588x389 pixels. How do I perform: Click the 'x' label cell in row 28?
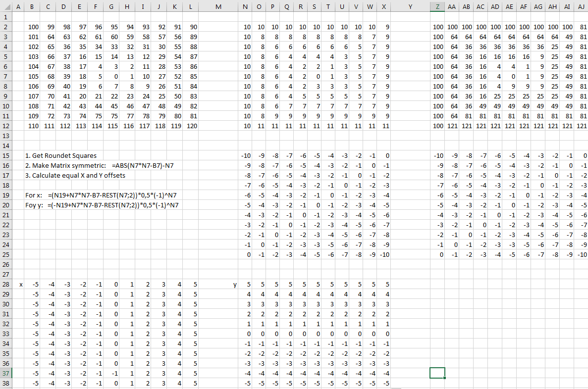[x=18, y=284]
